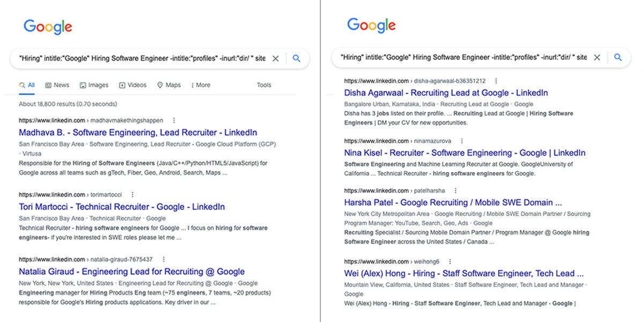Image resolution: width=644 pixels, height=322 pixels.
Task: Switch to the News tab
Action: click(x=57, y=85)
